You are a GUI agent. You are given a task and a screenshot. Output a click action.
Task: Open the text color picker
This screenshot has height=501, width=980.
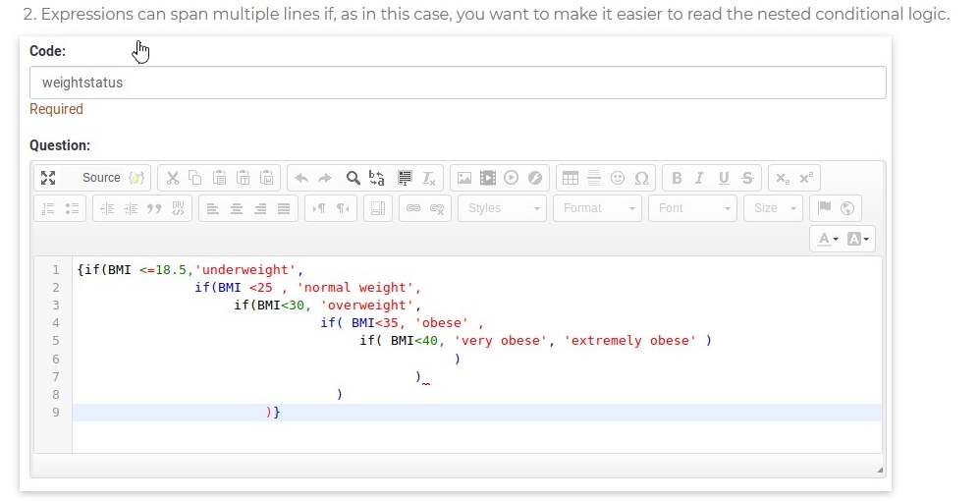tap(829, 239)
